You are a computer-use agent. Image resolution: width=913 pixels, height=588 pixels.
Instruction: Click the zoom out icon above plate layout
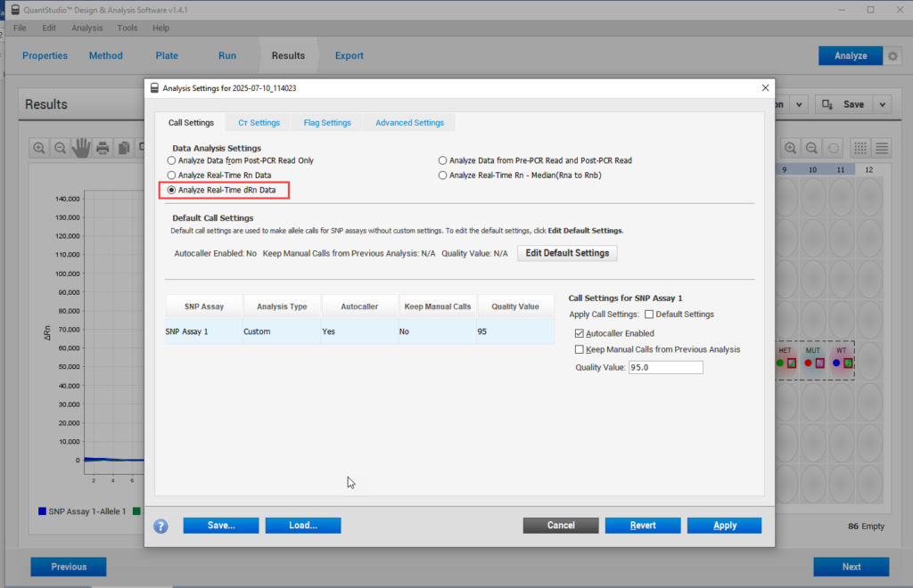tap(812, 148)
